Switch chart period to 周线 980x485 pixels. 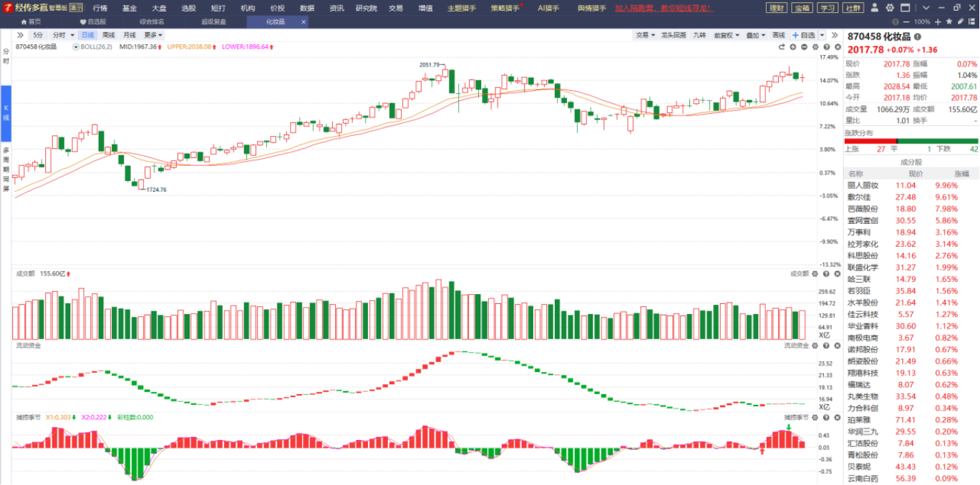point(109,35)
